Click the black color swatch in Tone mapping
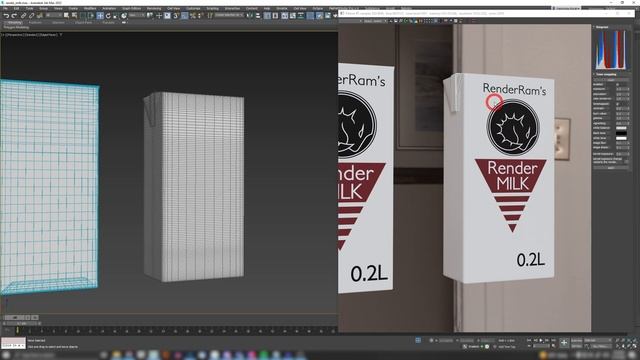The height and width of the screenshot is (360, 640). 621,133
